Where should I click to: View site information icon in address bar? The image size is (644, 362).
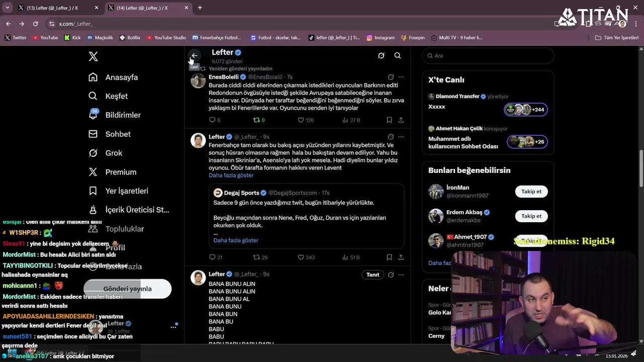click(51, 24)
